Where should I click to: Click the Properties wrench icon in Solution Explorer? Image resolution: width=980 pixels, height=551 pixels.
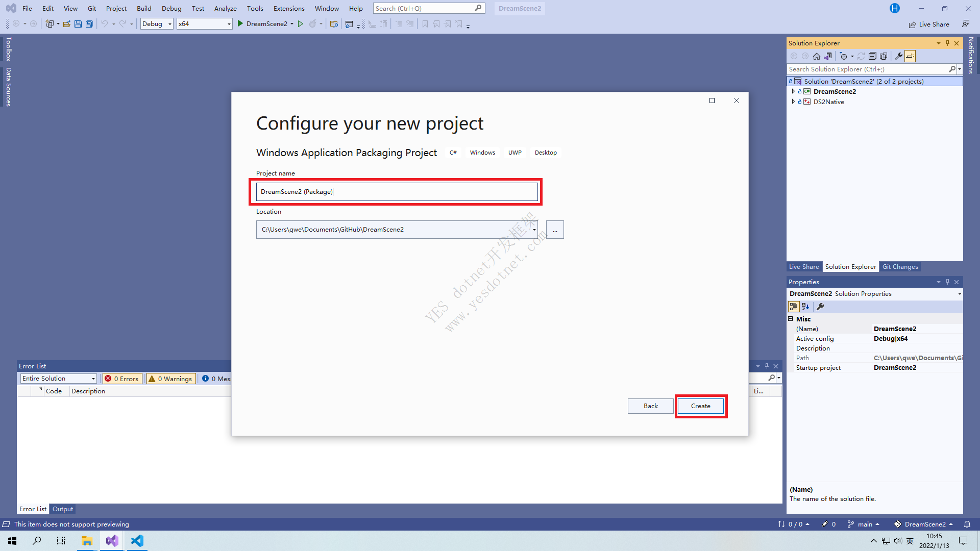pos(899,56)
